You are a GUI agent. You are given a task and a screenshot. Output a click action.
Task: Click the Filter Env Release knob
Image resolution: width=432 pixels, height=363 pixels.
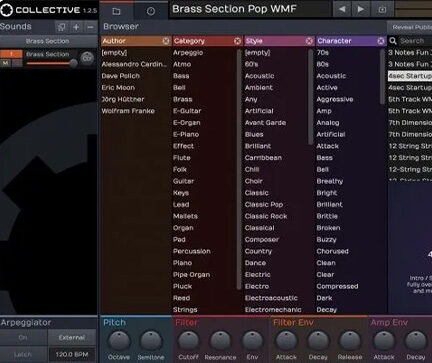point(350,341)
